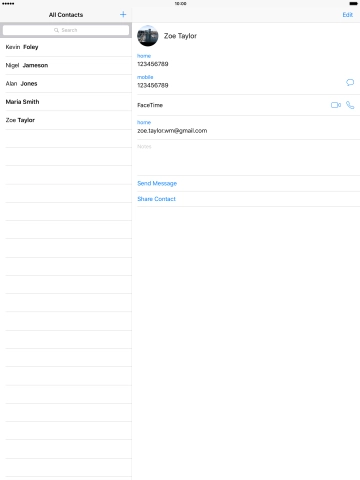Tap the message bubble icon beside mobile

350,82
